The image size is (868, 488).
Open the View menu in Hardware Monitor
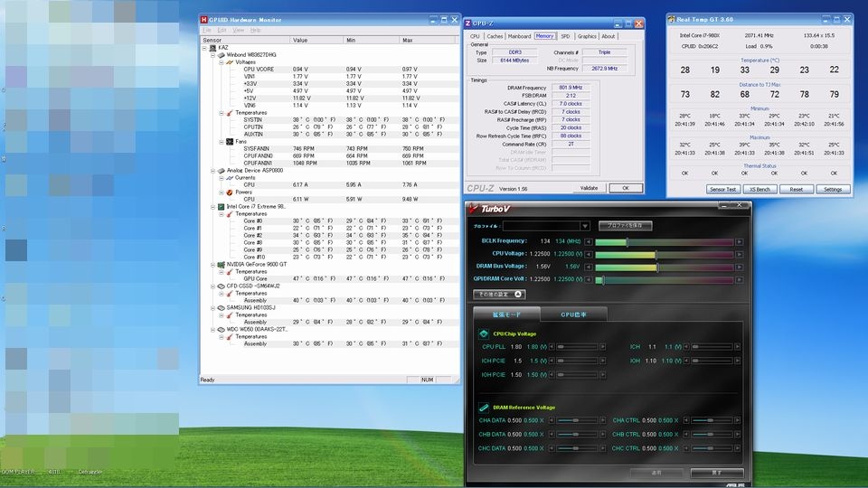coord(238,30)
